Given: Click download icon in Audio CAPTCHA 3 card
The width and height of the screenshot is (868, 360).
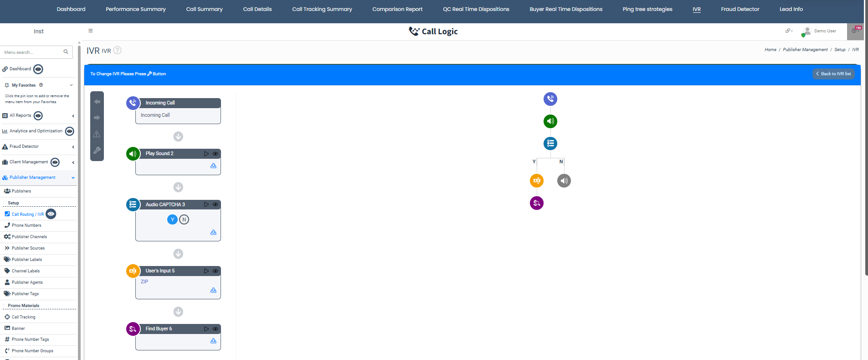Looking at the screenshot, I should tap(213, 232).
